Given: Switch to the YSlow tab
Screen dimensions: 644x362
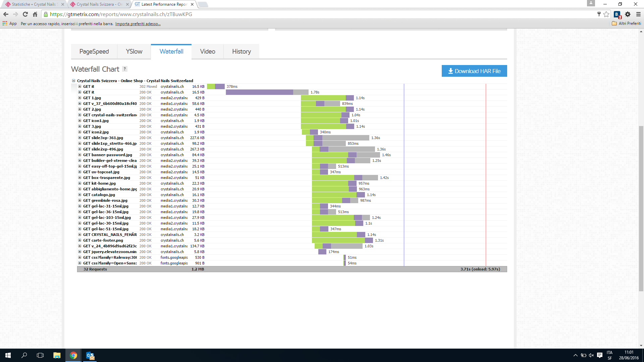Looking at the screenshot, I should (x=134, y=52).
